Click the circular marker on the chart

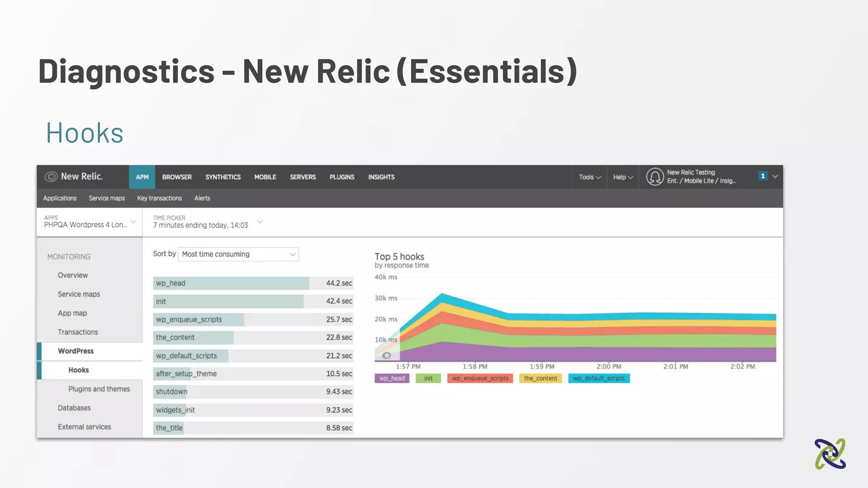pyautogui.click(x=387, y=355)
